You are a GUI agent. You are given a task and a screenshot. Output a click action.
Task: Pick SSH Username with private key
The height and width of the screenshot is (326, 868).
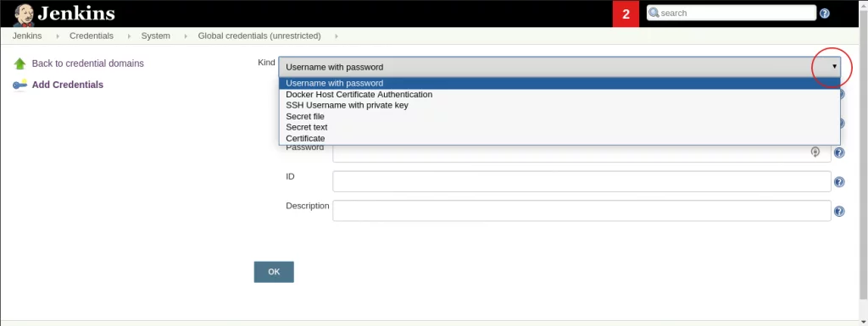tap(559, 105)
